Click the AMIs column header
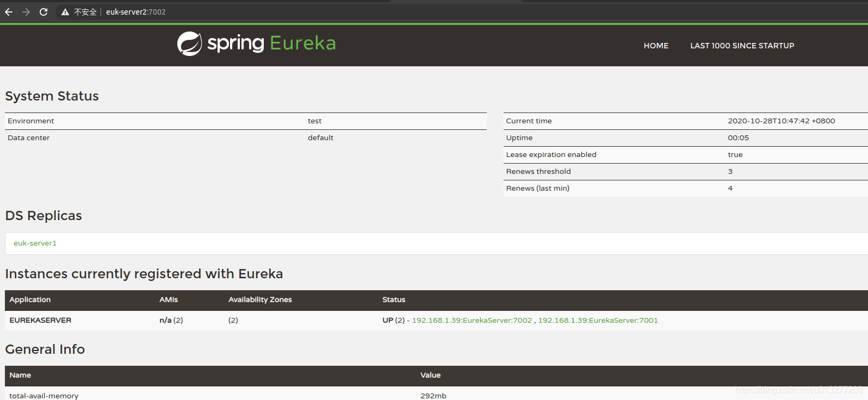The height and width of the screenshot is (400, 868). pos(169,300)
